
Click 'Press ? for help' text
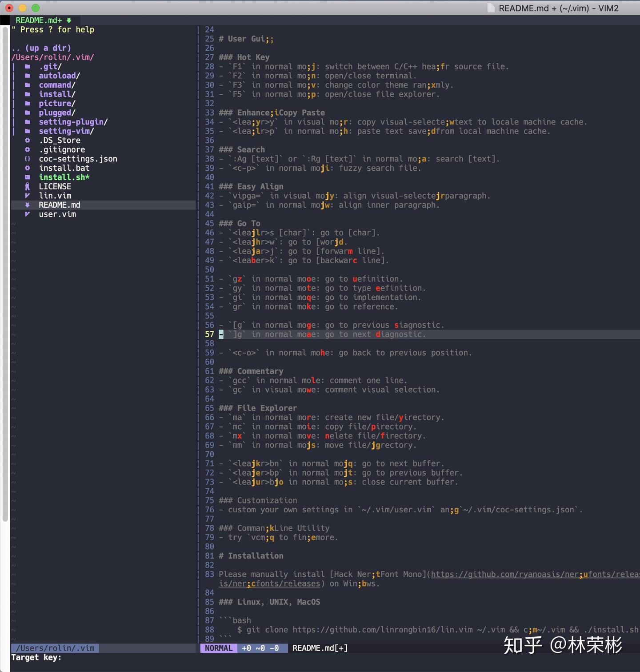pos(53,29)
